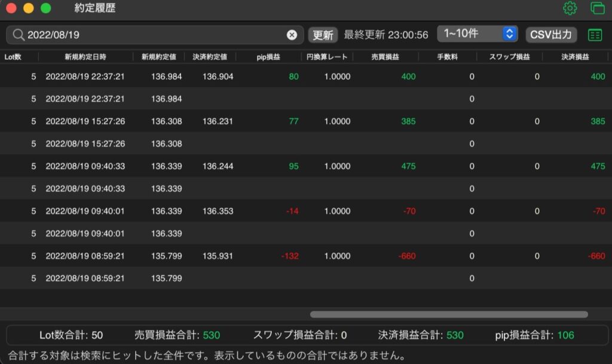Sort by the 円換算レート column header

click(327, 57)
